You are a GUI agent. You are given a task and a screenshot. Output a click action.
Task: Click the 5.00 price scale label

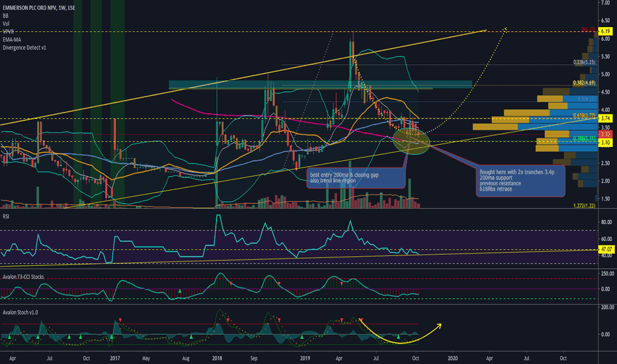click(605, 74)
